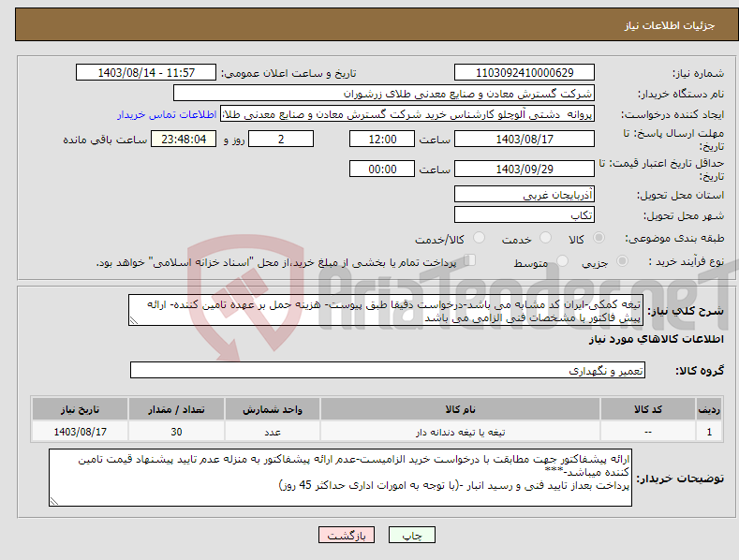Select the خدمت radio button
The width and height of the screenshot is (739, 560).
545,238
